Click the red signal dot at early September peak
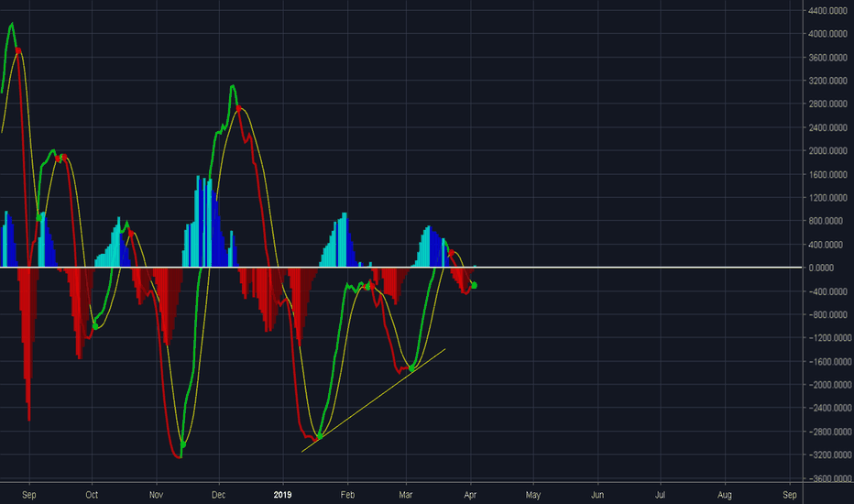Image resolution: width=854 pixels, height=504 pixels. (x=18, y=50)
